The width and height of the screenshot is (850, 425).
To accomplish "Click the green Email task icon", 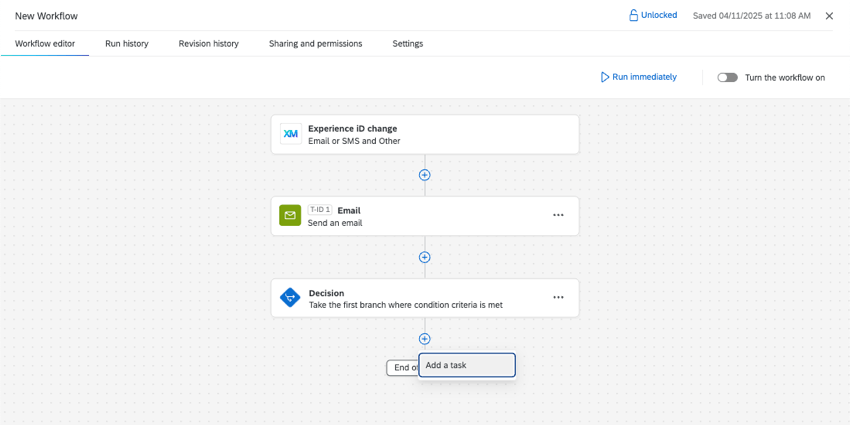I will point(290,216).
